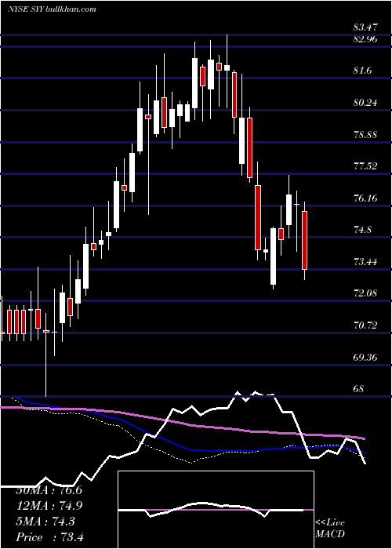Click the 69.36 price axis label
392x549 pixels.
tap(365, 357)
